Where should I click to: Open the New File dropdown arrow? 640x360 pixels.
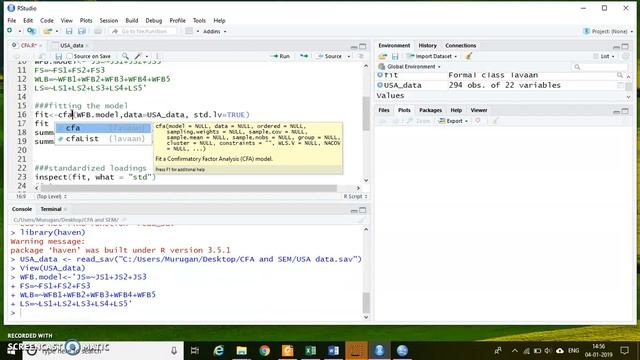tap(19, 31)
